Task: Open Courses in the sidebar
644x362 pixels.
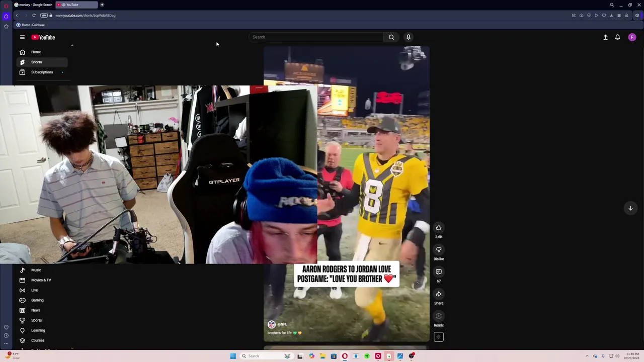Action: (x=42, y=340)
